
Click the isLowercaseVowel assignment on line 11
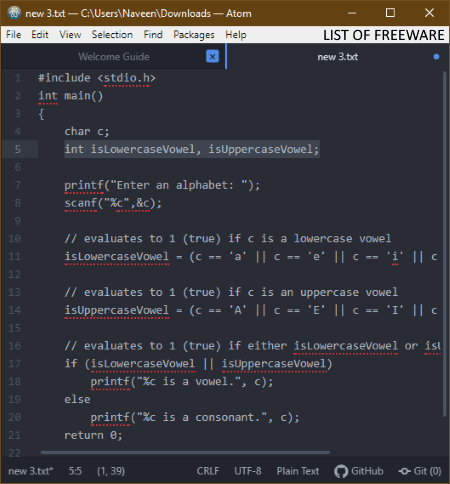[250, 256]
